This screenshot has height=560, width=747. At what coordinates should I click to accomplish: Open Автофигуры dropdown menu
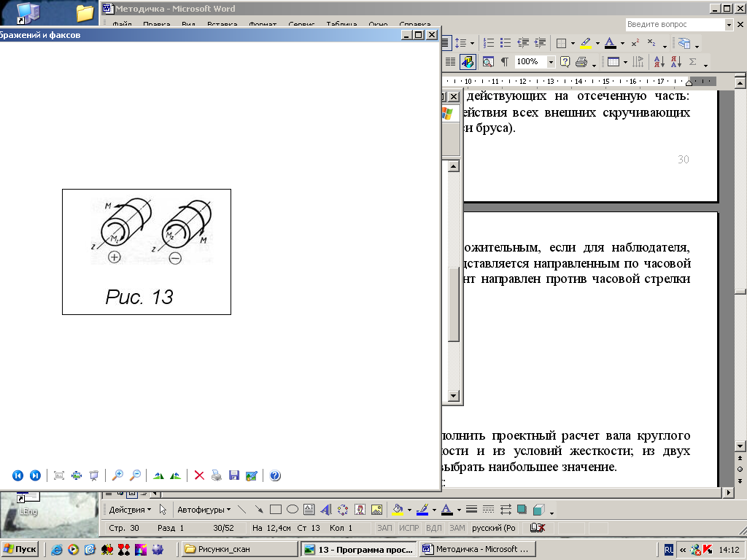[204, 510]
